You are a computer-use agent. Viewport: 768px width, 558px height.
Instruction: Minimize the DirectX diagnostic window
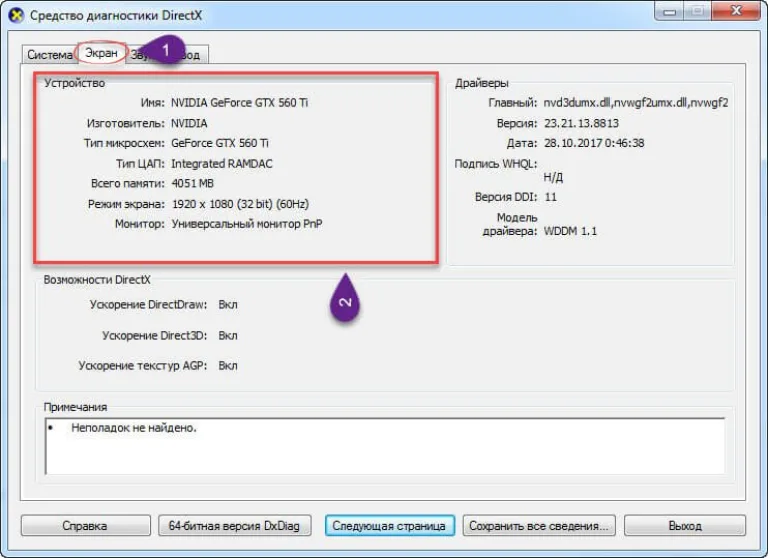point(669,11)
